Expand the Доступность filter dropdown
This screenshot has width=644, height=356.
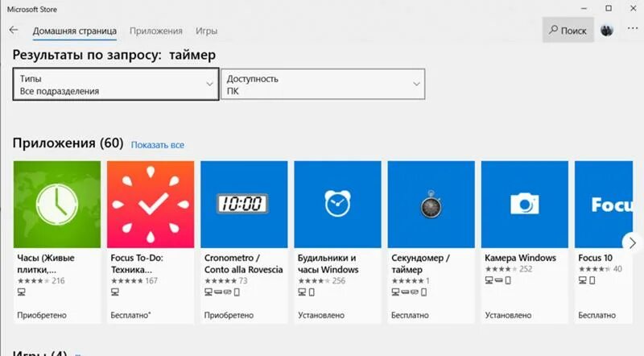click(323, 85)
